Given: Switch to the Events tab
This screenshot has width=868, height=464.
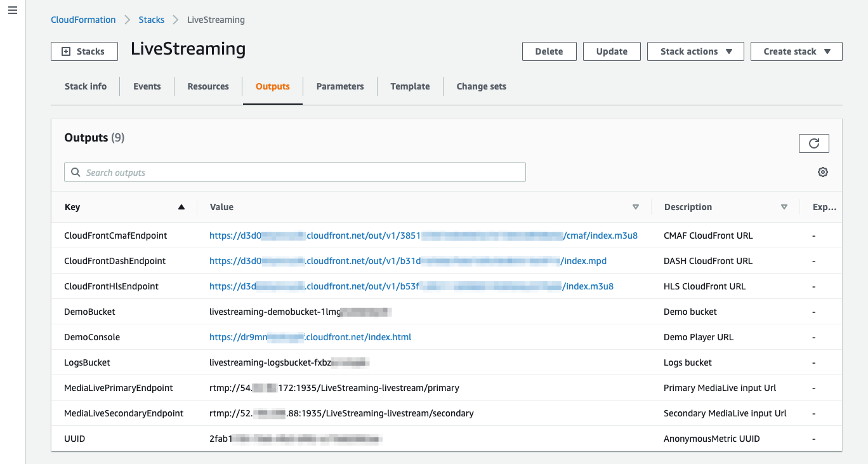Looking at the screenshot, I should (x=147, y=86).
